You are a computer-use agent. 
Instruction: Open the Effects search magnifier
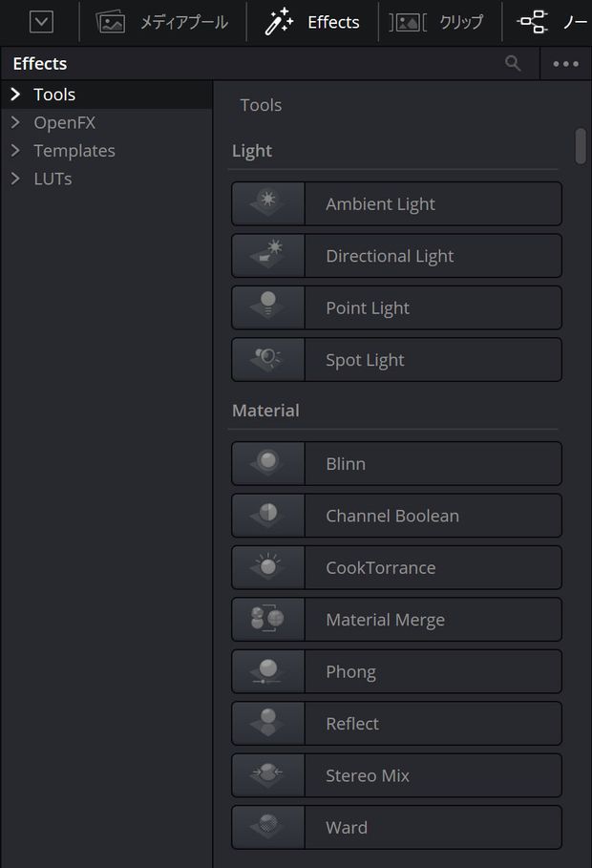pos(513,64)
